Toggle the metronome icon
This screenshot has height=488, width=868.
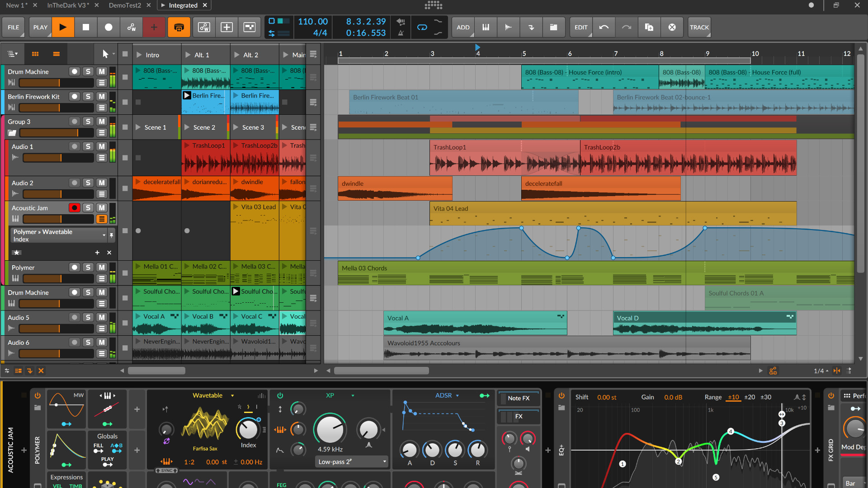[401, 33]
